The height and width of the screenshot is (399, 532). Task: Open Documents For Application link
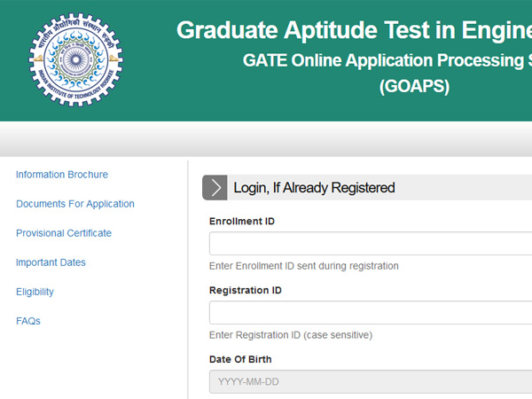[x=75, y=204]
